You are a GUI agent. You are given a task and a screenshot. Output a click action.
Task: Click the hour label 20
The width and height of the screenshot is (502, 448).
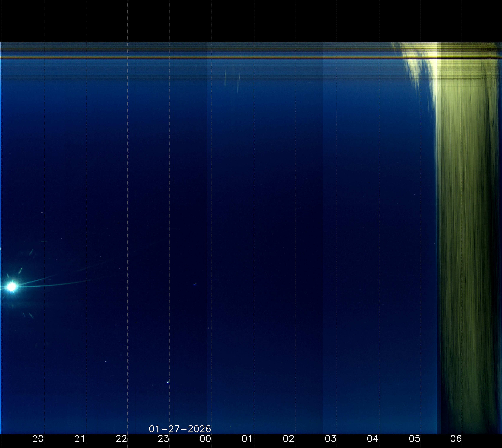(x=38, y=439)
